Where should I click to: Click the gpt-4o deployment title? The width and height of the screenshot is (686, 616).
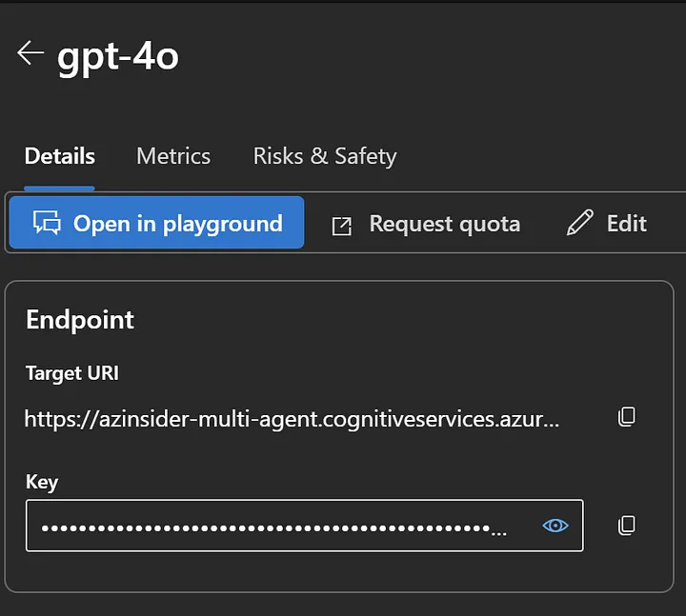pos(118,56)
